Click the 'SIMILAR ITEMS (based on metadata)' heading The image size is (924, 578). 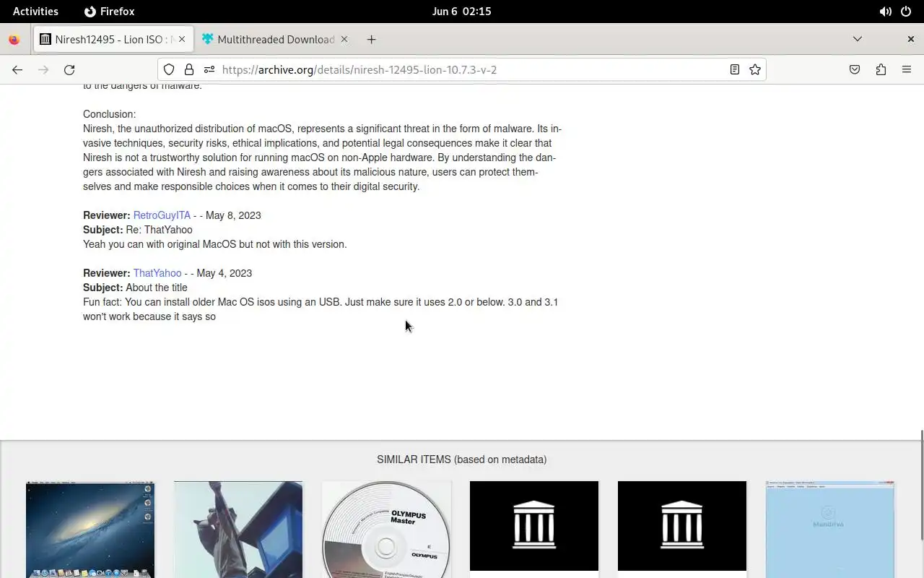click(x=461, y=460)
